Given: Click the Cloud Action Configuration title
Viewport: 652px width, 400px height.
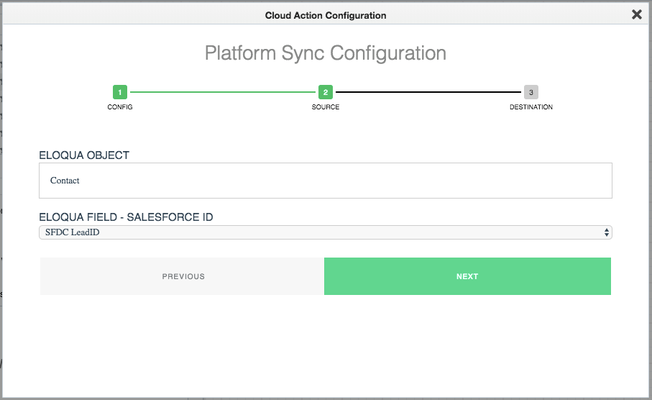Looking at the screenshot, I should [x=326, y=15].
